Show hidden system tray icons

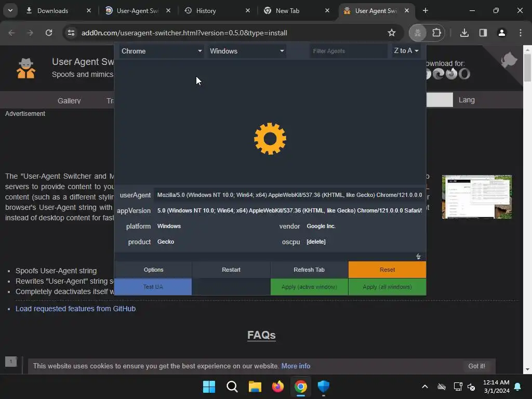(425, 387)
